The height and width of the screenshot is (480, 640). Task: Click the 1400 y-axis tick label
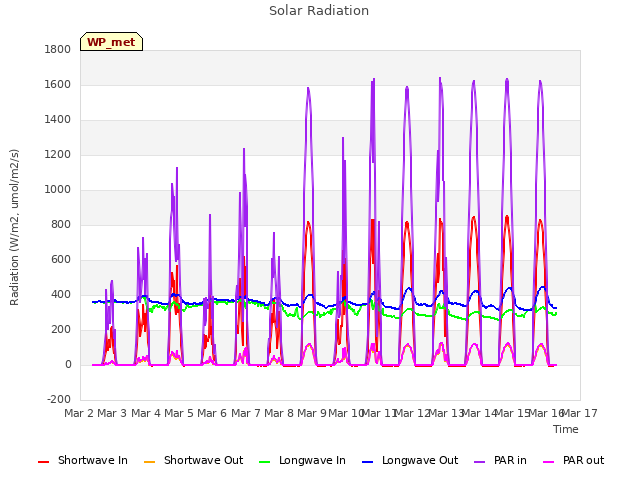click(x=58, y=120)
